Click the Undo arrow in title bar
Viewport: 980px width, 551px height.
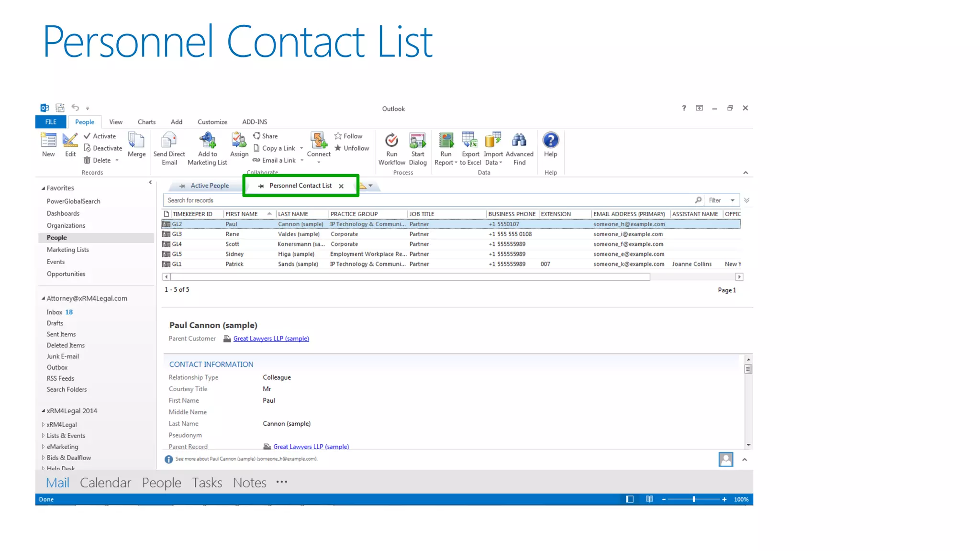(75, 108)
